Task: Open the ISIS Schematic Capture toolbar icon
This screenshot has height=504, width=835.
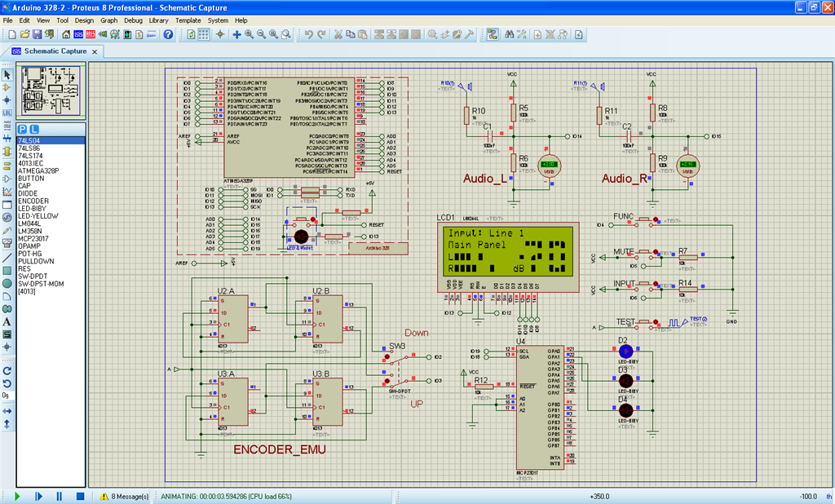Action: [78, 34]
